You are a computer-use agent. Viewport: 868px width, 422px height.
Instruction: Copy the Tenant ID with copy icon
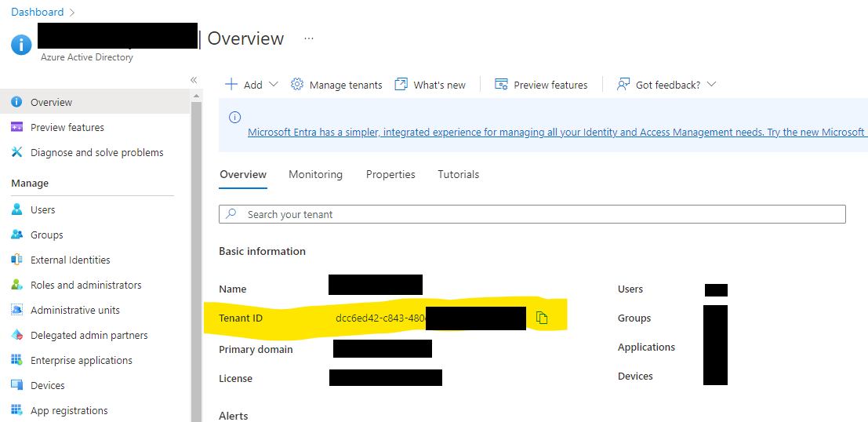tap(541, 318)
